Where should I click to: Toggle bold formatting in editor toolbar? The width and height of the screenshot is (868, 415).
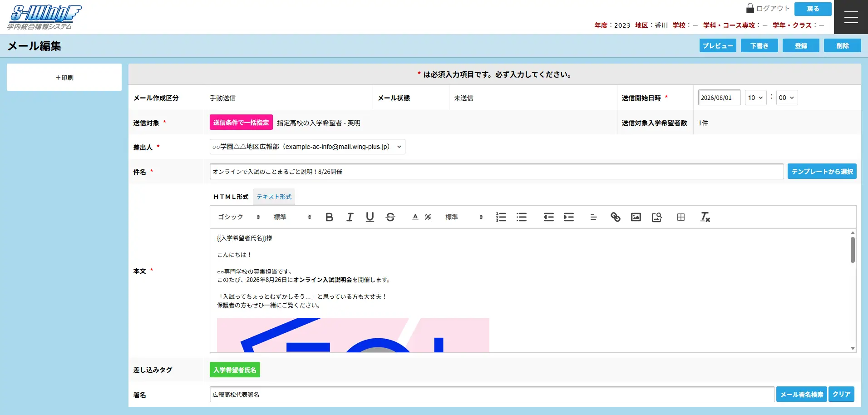coord(330,217)
